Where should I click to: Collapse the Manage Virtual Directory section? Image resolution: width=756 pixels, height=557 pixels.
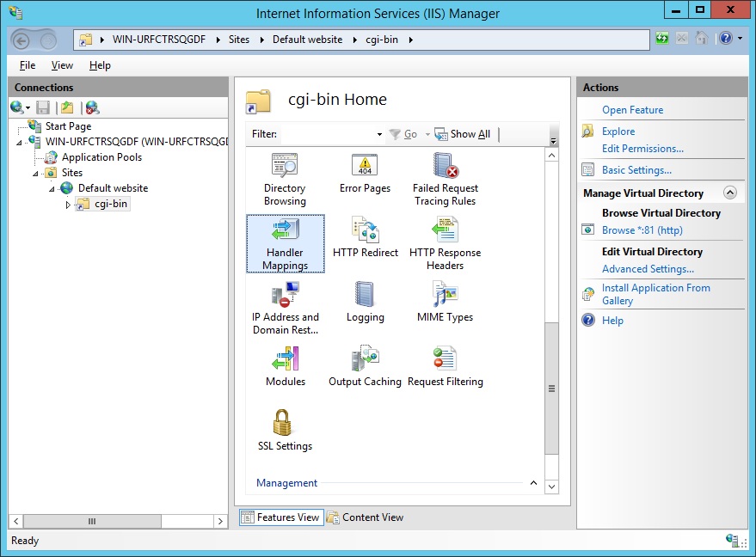click(x=731, y=193)
